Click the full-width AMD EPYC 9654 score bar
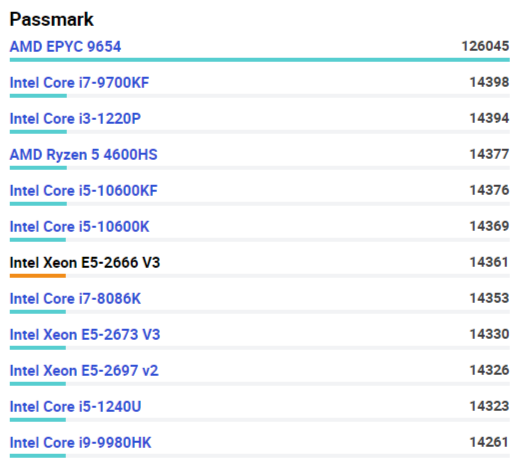 click(x=260, y=60)
